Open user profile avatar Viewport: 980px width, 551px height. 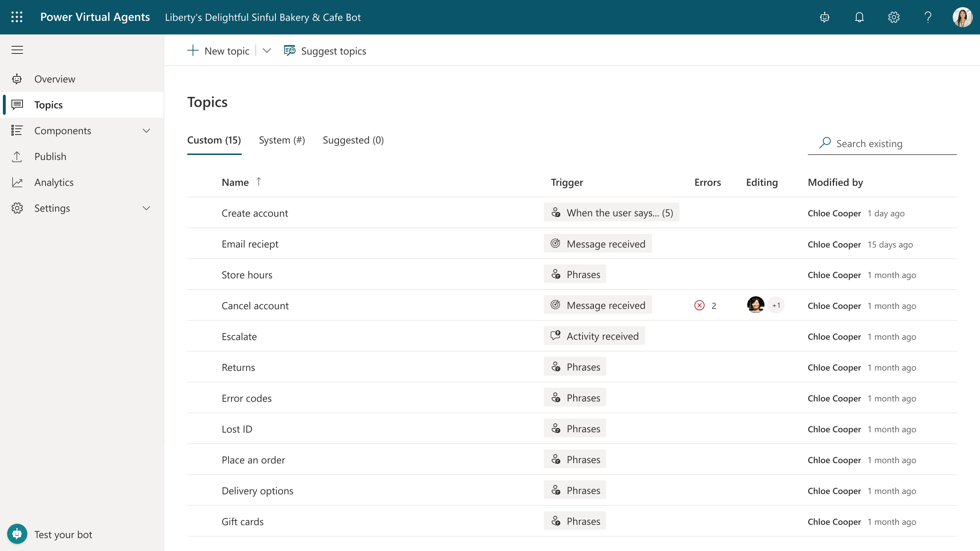pos(962,17)
